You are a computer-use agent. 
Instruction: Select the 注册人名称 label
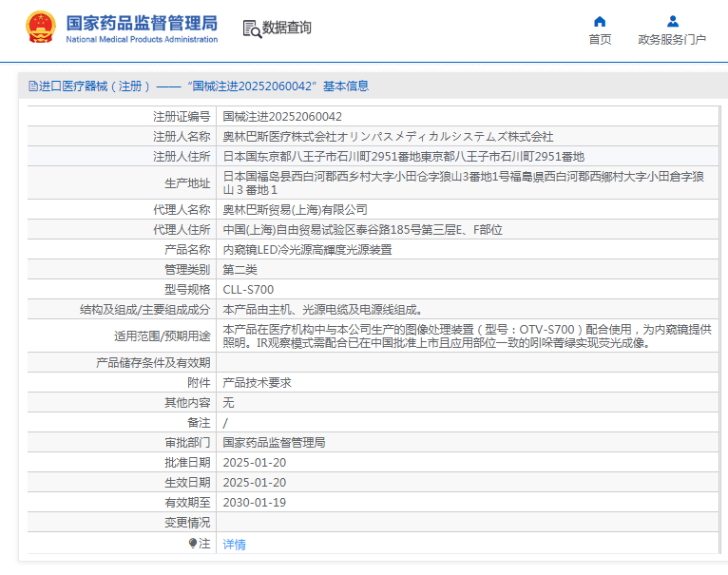[x=182, y=137]
